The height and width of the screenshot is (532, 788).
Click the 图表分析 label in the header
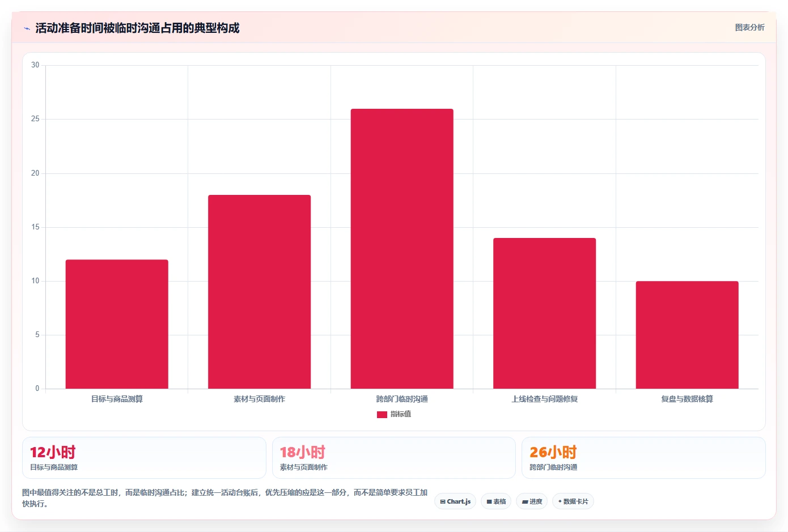click(x=749, y=27)
